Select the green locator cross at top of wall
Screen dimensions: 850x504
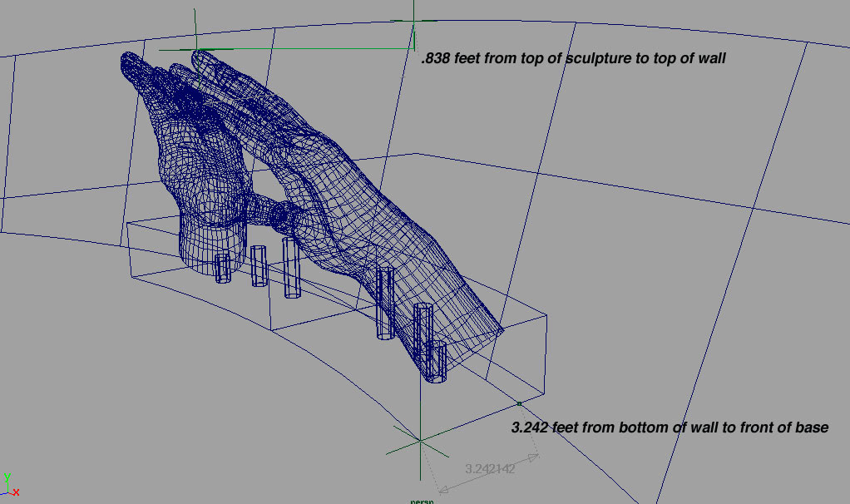click(413, 21)
